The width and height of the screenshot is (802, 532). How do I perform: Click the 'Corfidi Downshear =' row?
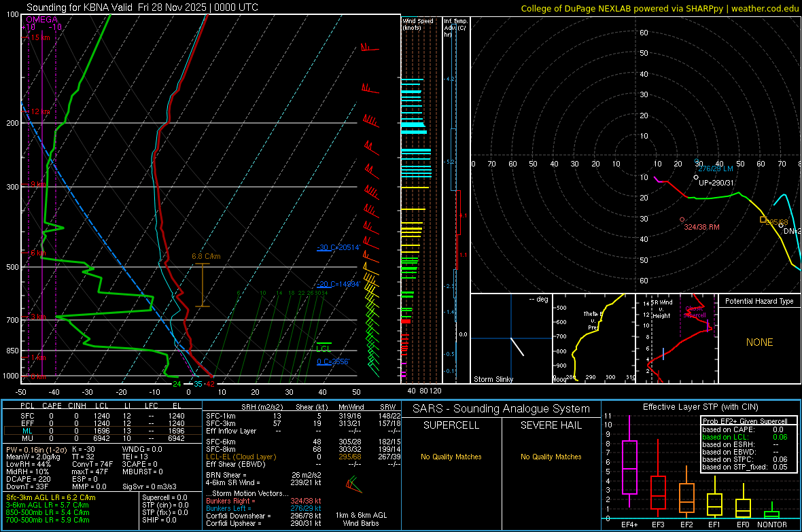[264, 516]
